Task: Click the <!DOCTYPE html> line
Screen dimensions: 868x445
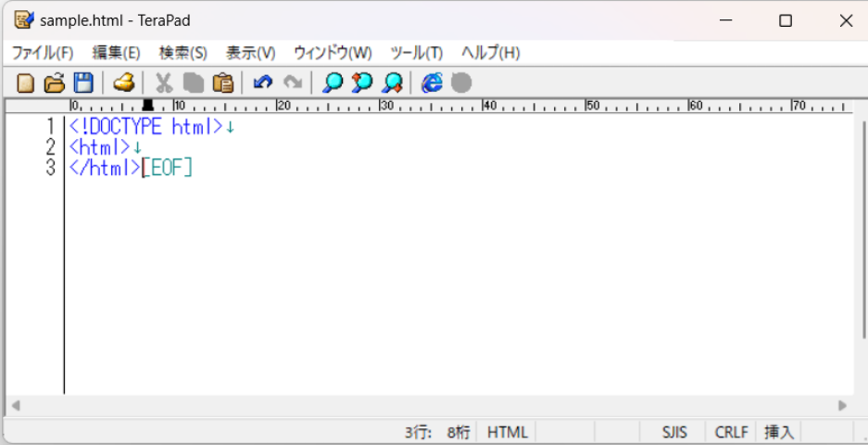Action: 146,127
